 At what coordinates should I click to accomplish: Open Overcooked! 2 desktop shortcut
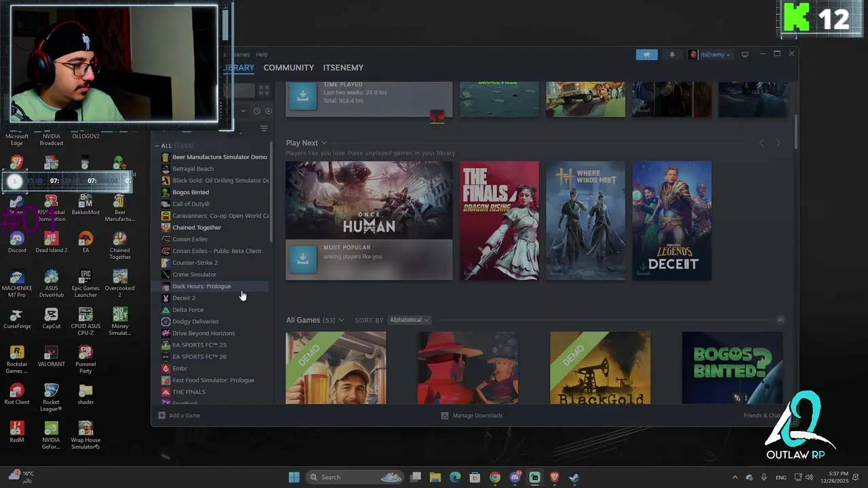pyautogui.click(x=119, y=283)
